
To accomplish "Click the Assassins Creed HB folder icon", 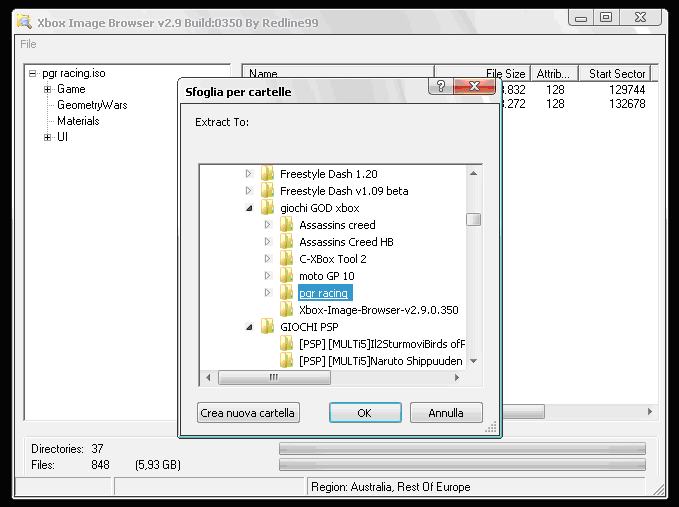I will tap(287, 242).
